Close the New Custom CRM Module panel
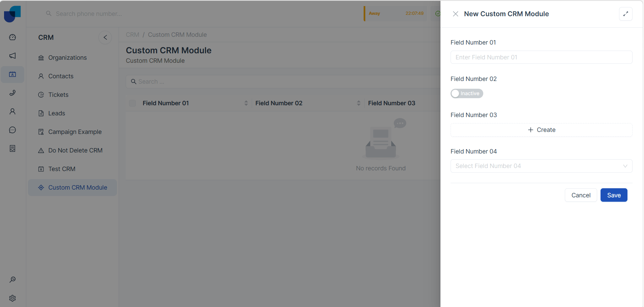The height and width of the screenshot is (307, 644). click(455, 14)
